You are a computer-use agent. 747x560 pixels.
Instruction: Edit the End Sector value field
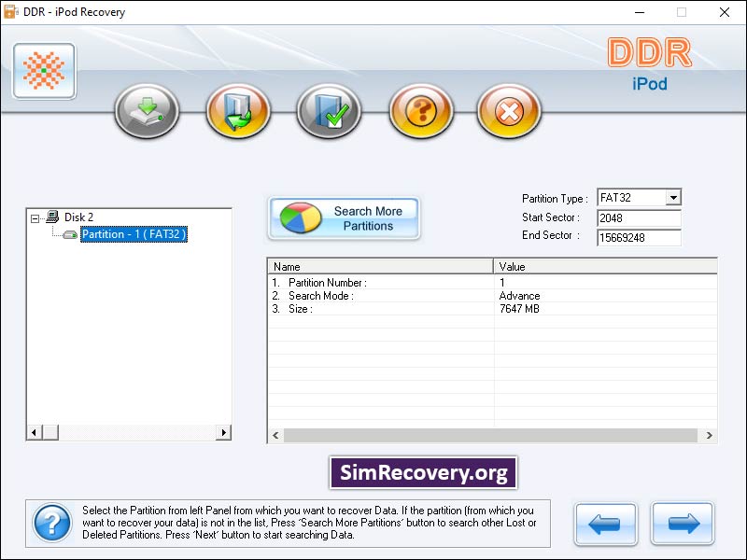(639, 236)
